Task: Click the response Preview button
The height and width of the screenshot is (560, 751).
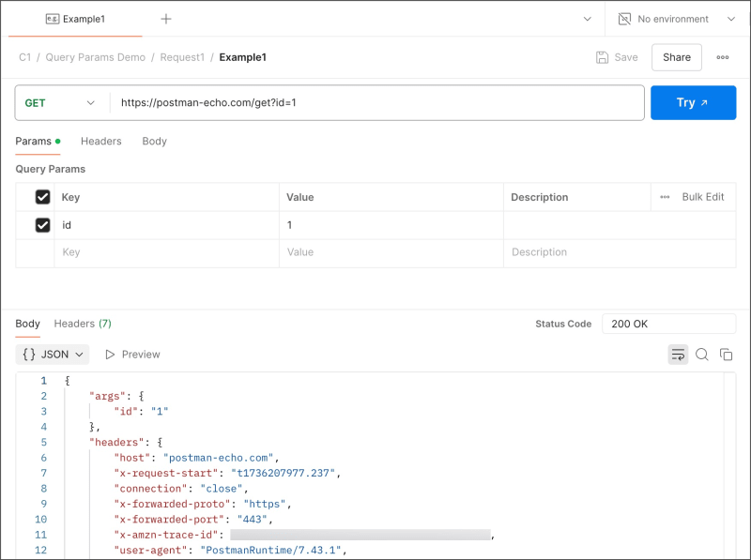Action: click(x=132, y=355)
